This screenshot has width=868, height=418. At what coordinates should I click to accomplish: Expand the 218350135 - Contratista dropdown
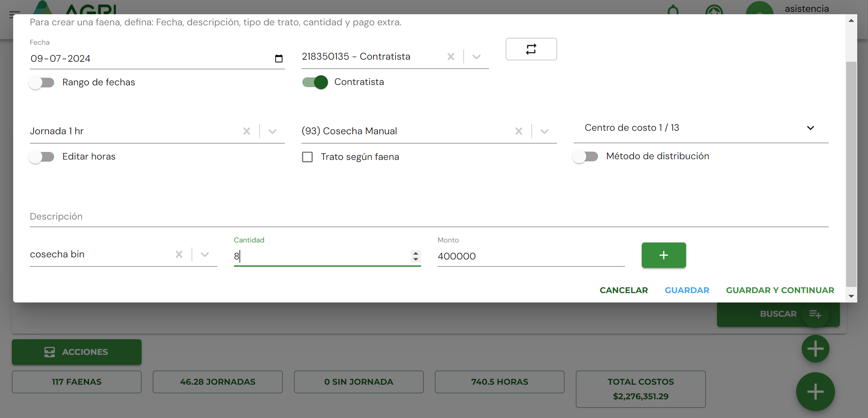(477, 57)
